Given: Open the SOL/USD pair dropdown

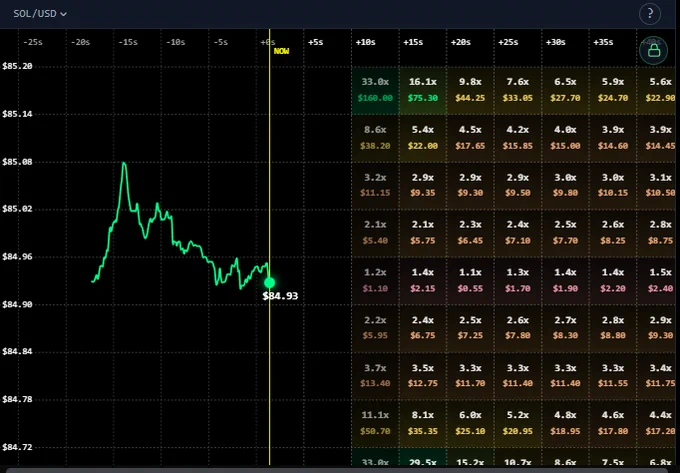Looking at the screenshot, I should point(40,13).
